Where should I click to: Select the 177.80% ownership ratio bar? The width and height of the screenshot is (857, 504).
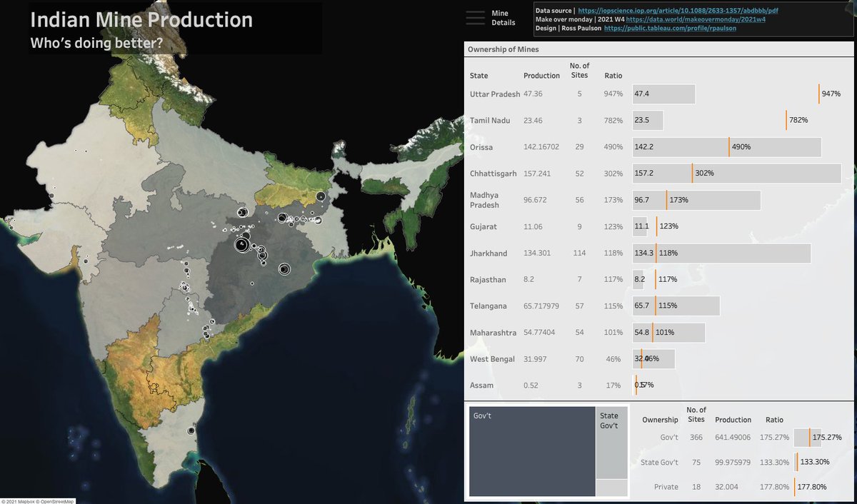[795, 487]
